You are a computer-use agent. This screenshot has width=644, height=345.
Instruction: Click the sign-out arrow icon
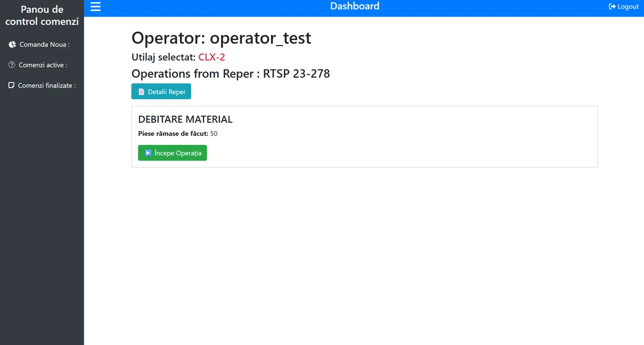coord(612,6)
